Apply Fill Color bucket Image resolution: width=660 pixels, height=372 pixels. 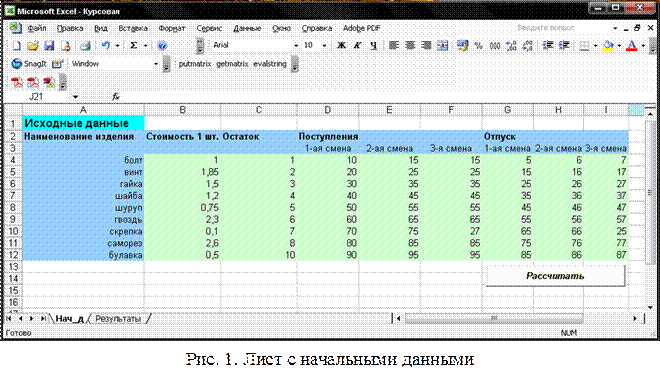[x=608, y=45]
